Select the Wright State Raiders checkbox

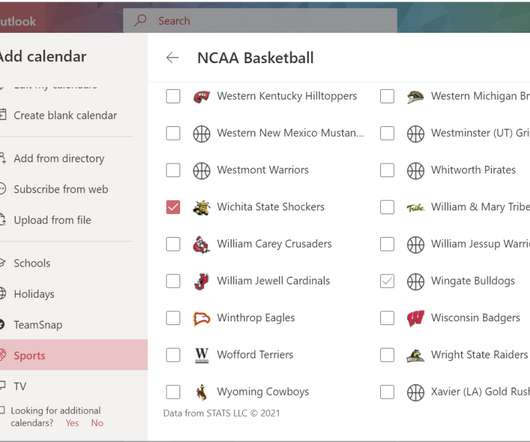[387, 355]
